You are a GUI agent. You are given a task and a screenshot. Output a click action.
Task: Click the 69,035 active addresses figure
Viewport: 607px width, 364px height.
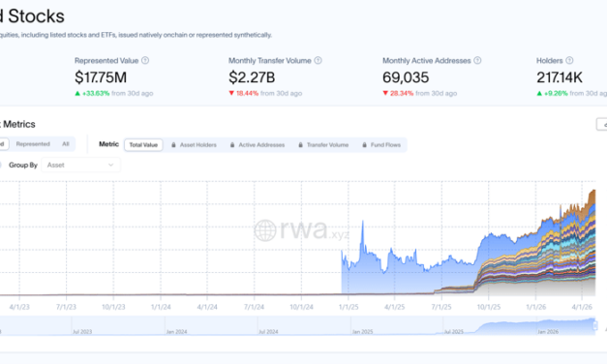[406, 77]
